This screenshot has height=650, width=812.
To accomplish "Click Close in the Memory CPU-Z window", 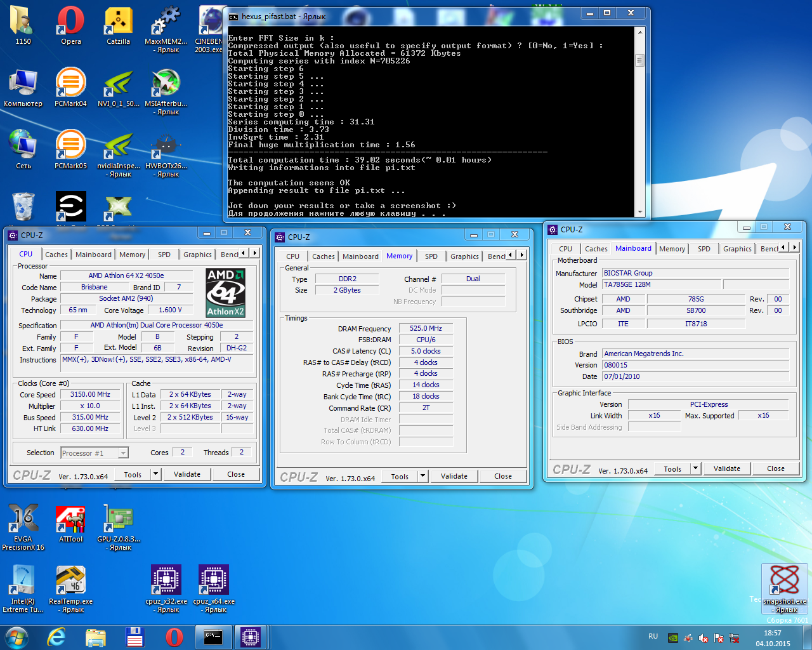I will [503, 476].
